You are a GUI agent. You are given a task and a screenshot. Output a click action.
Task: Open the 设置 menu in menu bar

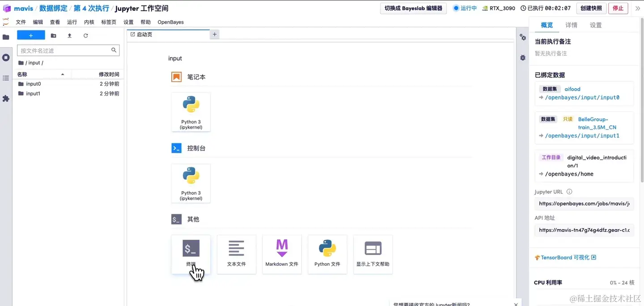point(128,22)
